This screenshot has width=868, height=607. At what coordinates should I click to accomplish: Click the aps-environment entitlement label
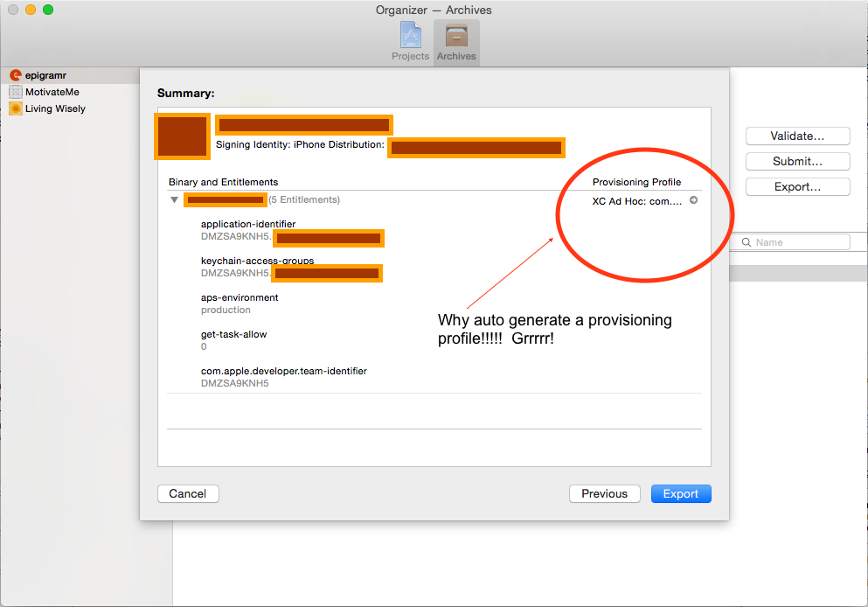click(240, 298)
